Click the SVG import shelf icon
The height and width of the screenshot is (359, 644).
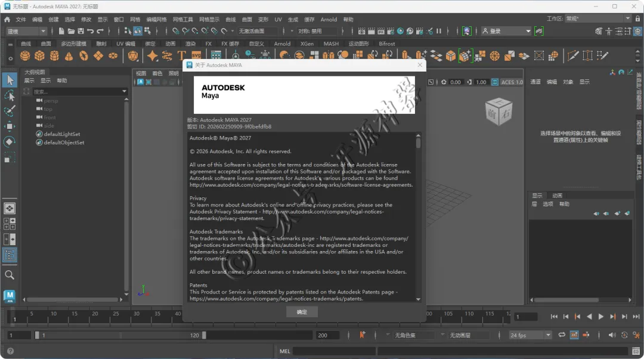[x=196, y=55]
